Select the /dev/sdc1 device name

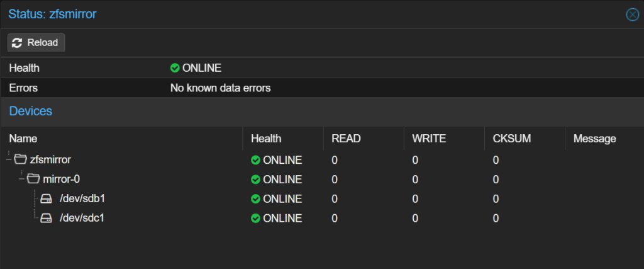pos(82,219)
